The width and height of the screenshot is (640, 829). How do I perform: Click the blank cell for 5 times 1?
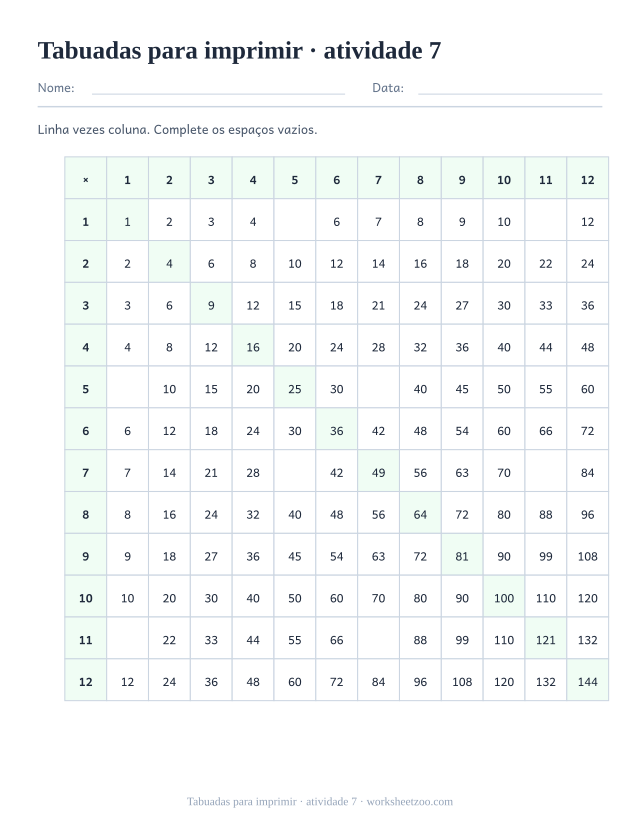pyautogui.click(x=127, y=387)
